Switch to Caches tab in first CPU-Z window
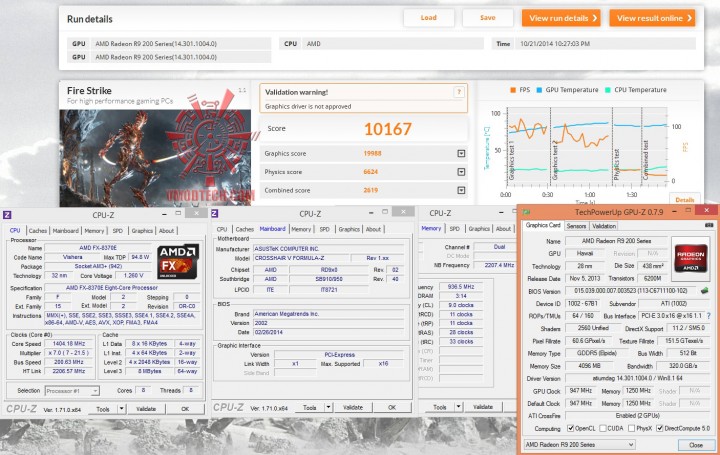Image resolution: width=720 pixels, height=455 pixels. click(x=38, y=230)
